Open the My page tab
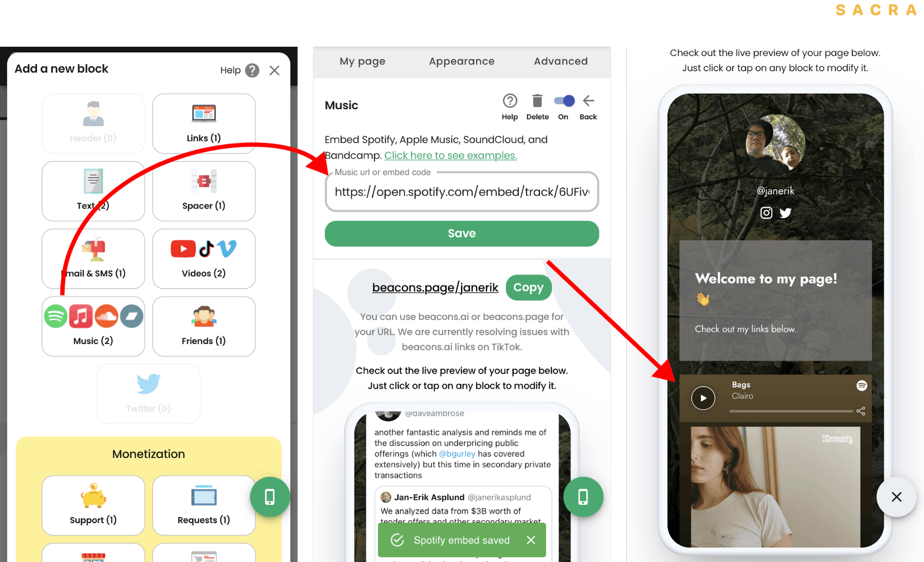The height and width of the screenshot is (562, 924). 361,60
